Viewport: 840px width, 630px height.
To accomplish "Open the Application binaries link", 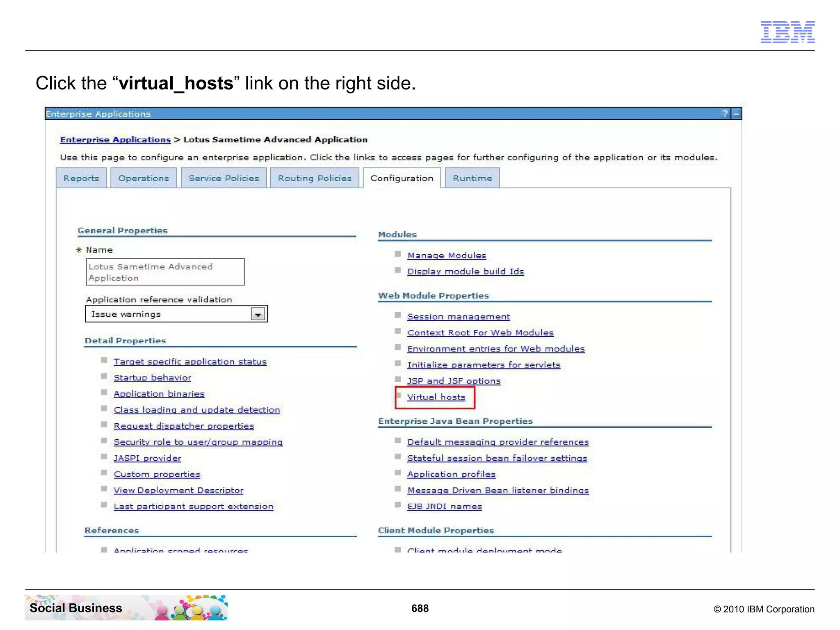I will pos(159,394).
